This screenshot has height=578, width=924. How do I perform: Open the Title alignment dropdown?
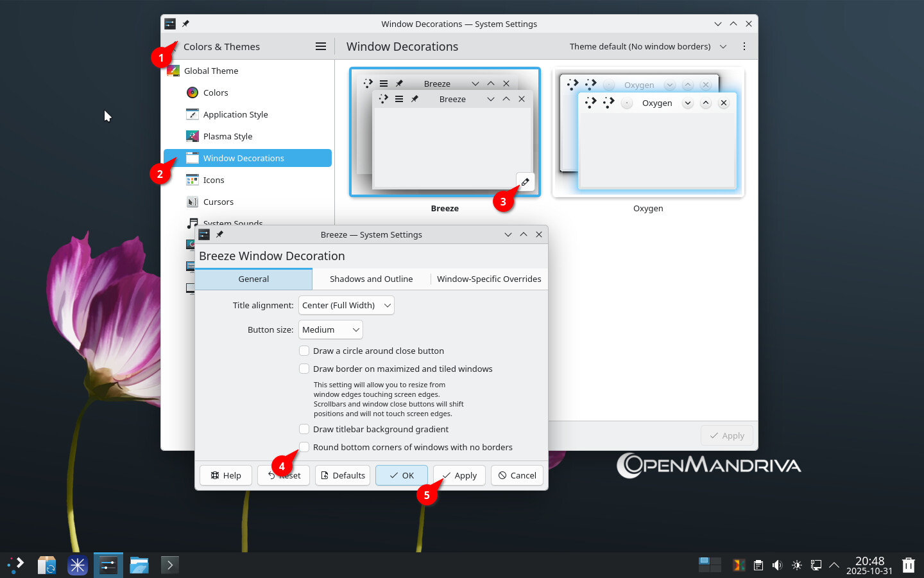click(x=346, y=305)
